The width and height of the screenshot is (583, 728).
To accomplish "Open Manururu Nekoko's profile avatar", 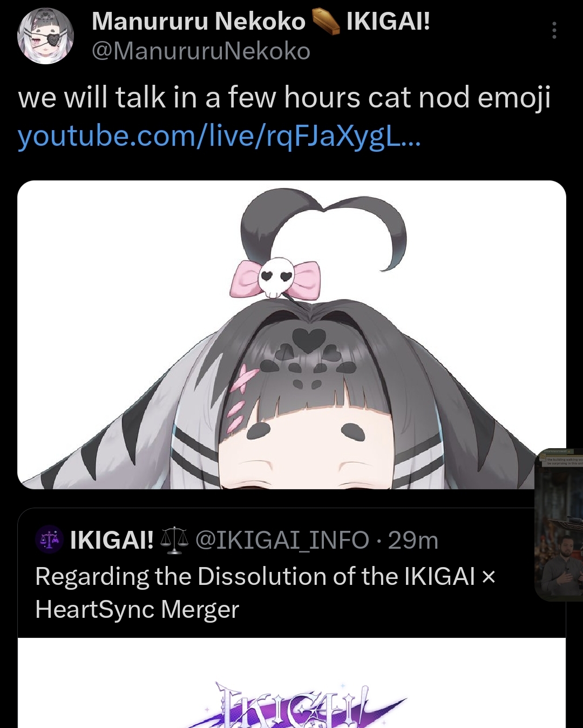I will coord(46,36).
